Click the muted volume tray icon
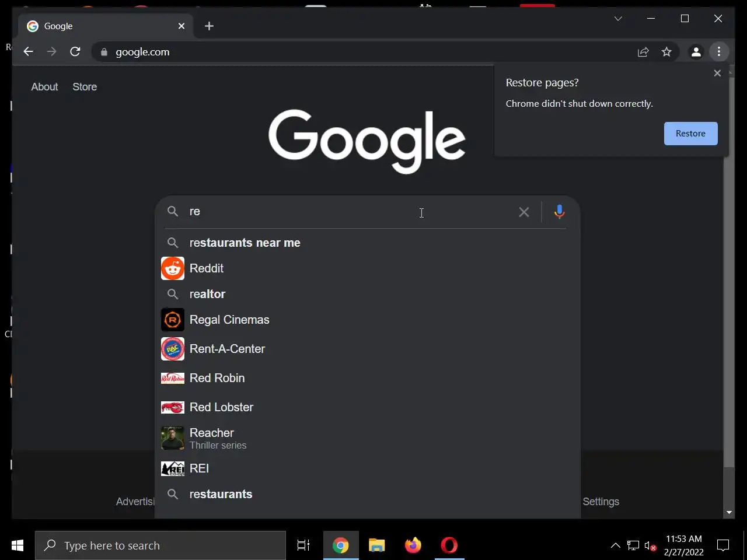747x560 pixels. (x=650, y=546)
